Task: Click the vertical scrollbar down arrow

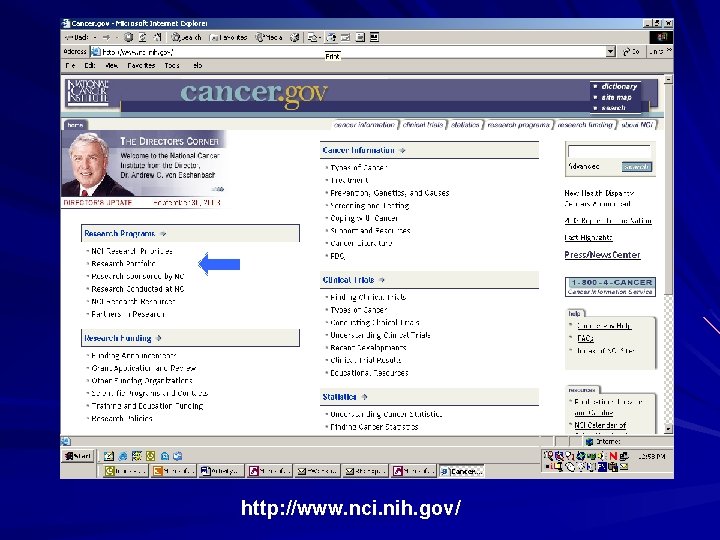Action: click(669, 429)
